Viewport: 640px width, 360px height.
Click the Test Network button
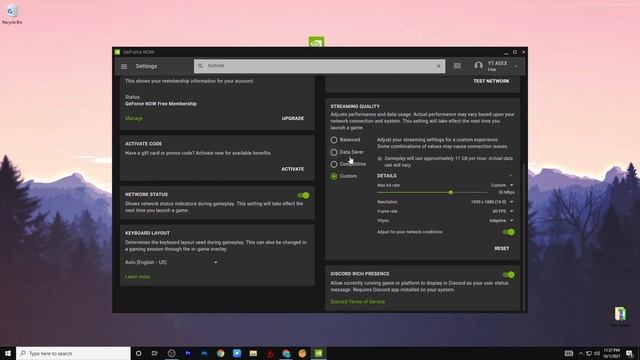pos(491,81)
